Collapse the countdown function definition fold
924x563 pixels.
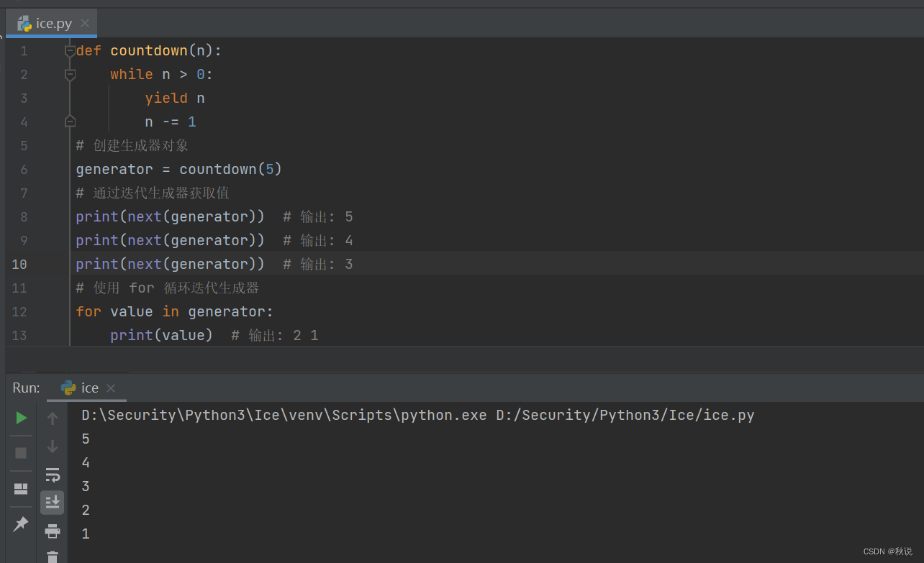coord(70,51)
